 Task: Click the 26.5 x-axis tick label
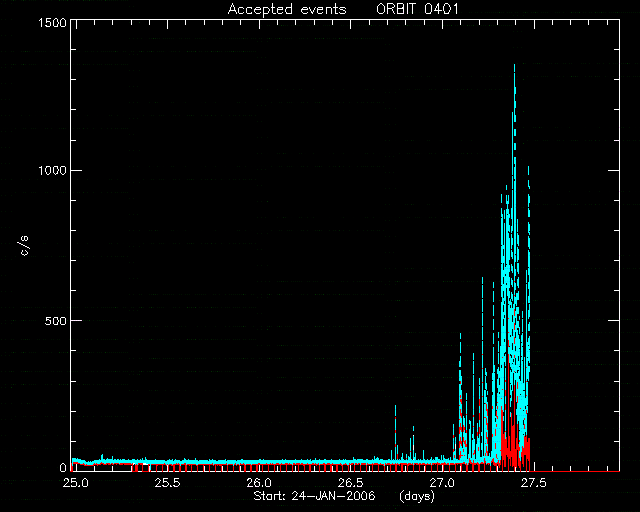coord(350,483)
